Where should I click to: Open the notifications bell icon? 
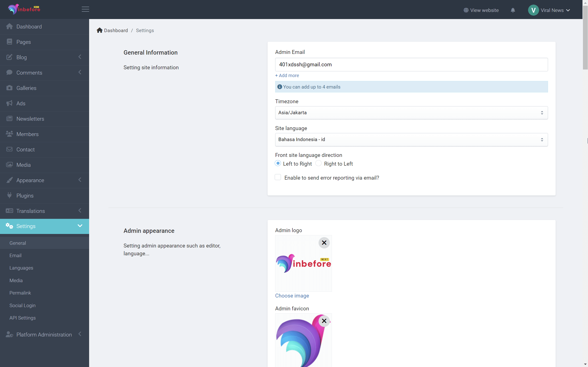point(513,10)
